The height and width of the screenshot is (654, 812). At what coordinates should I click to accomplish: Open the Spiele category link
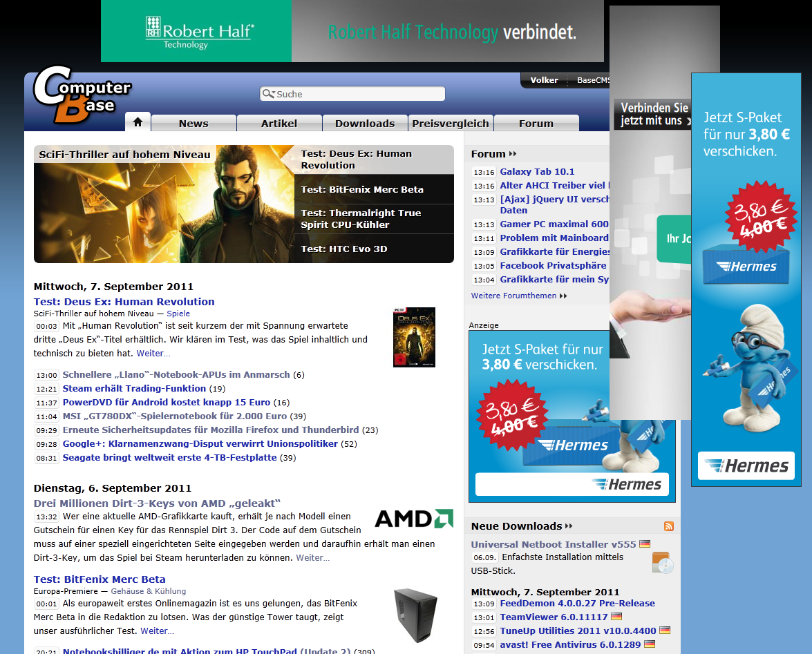point(178,314)
